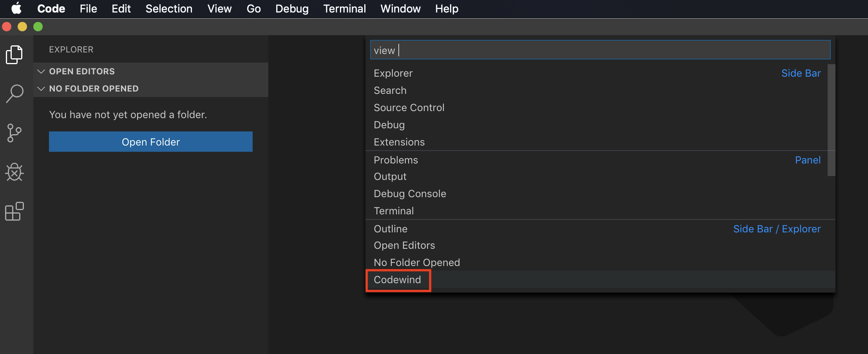The width and height of the screenshot is (868, 354).
Task: Open the View menu
Action: coord(219,9)
